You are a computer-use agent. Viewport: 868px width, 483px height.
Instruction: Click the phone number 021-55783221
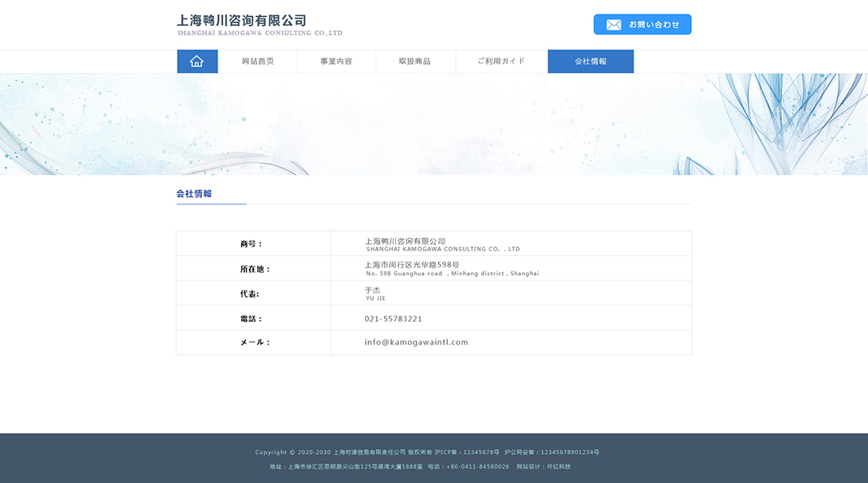click(393, 318)
